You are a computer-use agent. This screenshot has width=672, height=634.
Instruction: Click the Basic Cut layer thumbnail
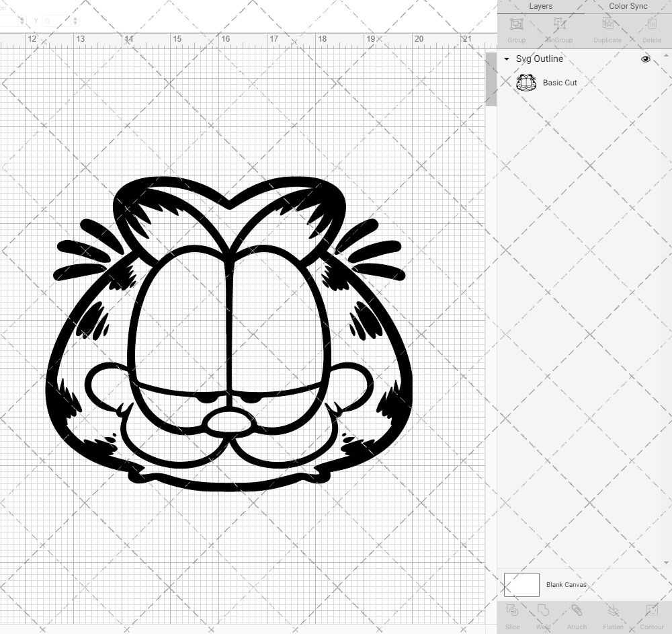[x=526, y=83]
